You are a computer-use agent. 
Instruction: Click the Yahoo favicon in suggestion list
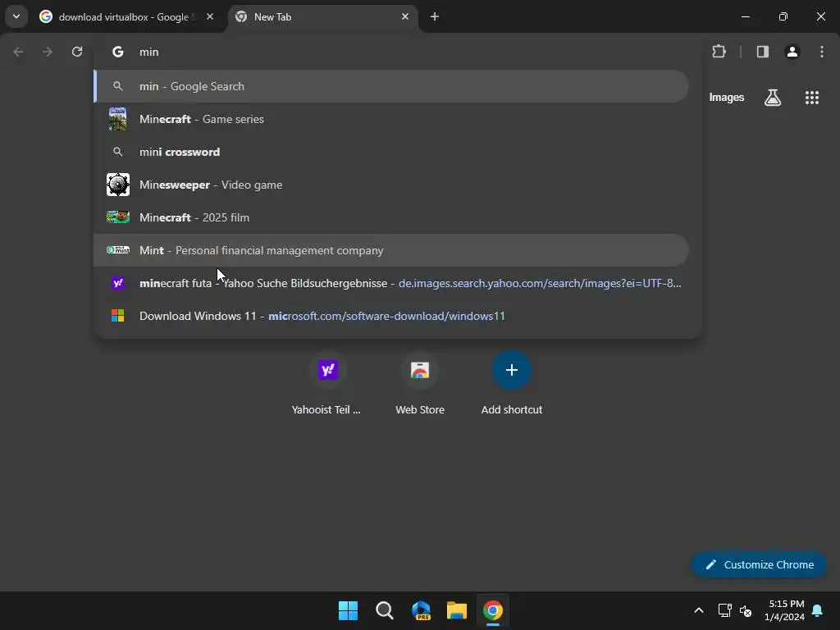(118, 283)
